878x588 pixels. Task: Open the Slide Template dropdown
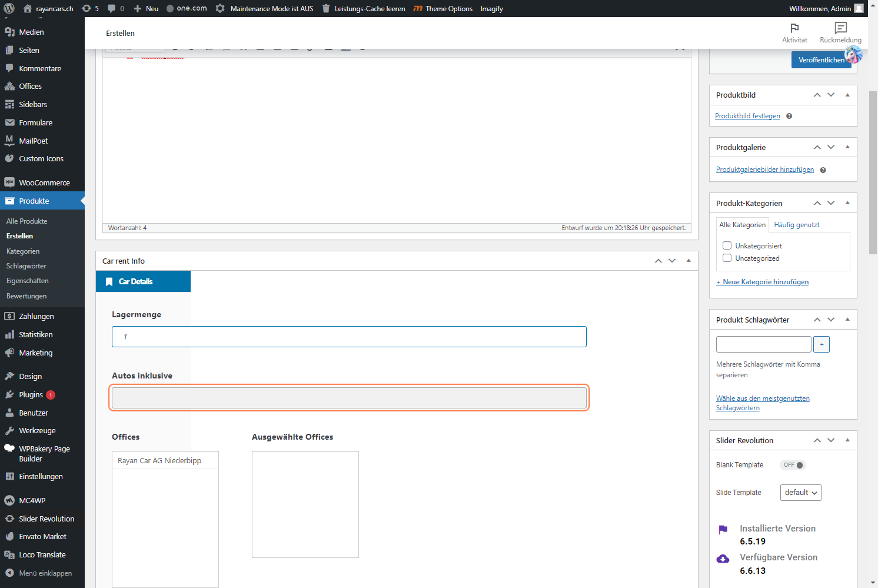[x=800, y=493]
